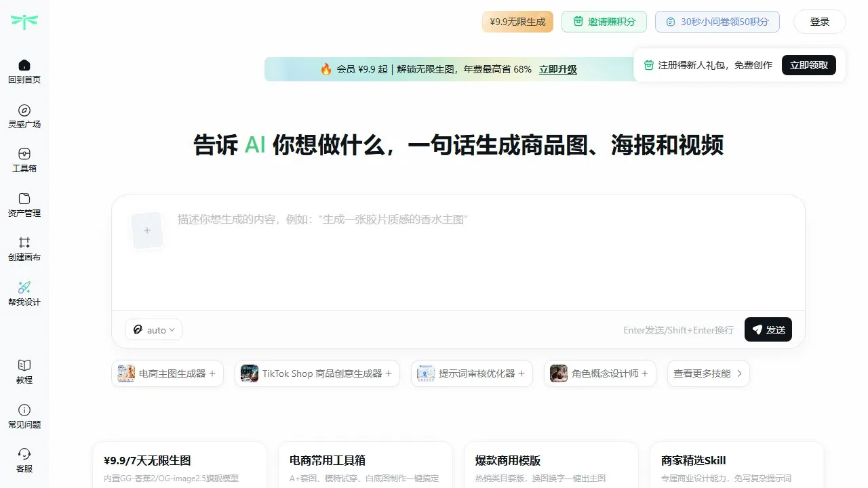Add image with plus upload tile
Image resolution: width=868 pixels, height=488 pixels.
147,230
